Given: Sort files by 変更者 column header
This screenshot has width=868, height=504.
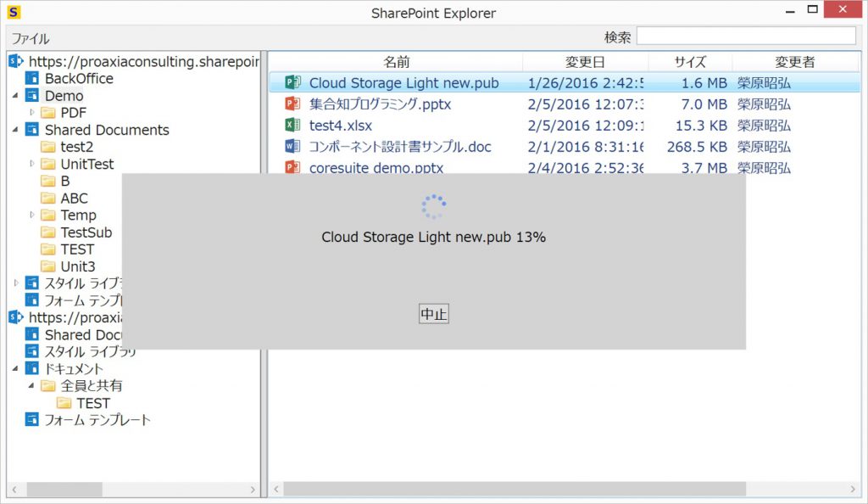Looking at the screenshot, I should coord(795,62).
